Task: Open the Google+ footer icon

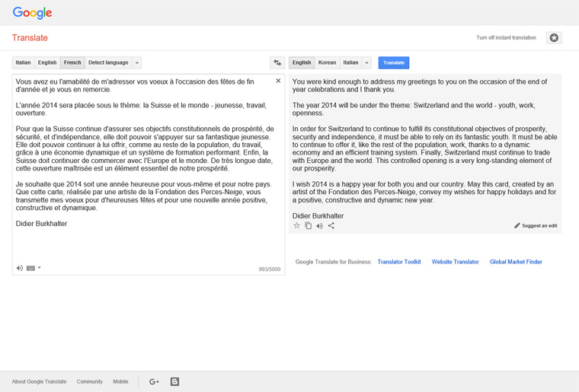Action: [x=154, y=381]
